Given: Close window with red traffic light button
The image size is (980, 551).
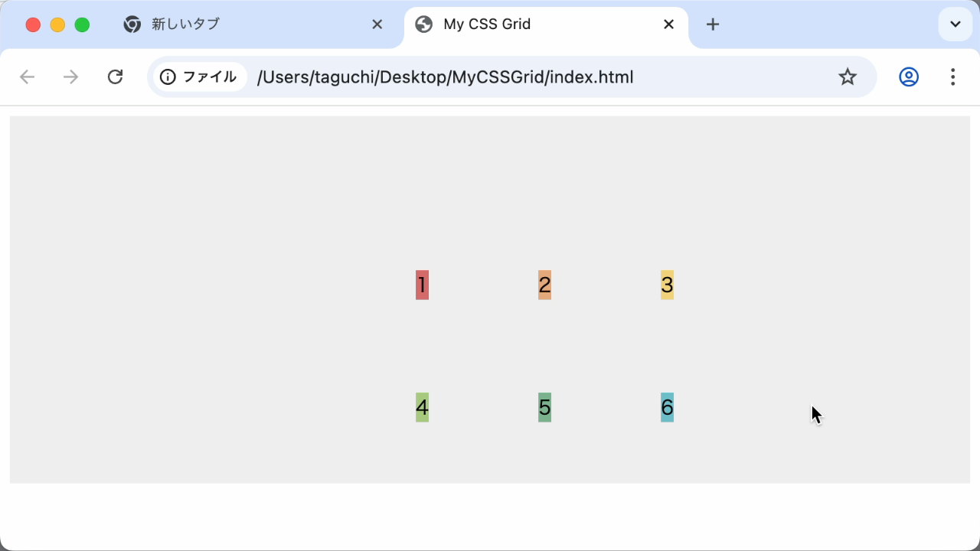Looking at the screenshot, I should [x=33, y=24].
